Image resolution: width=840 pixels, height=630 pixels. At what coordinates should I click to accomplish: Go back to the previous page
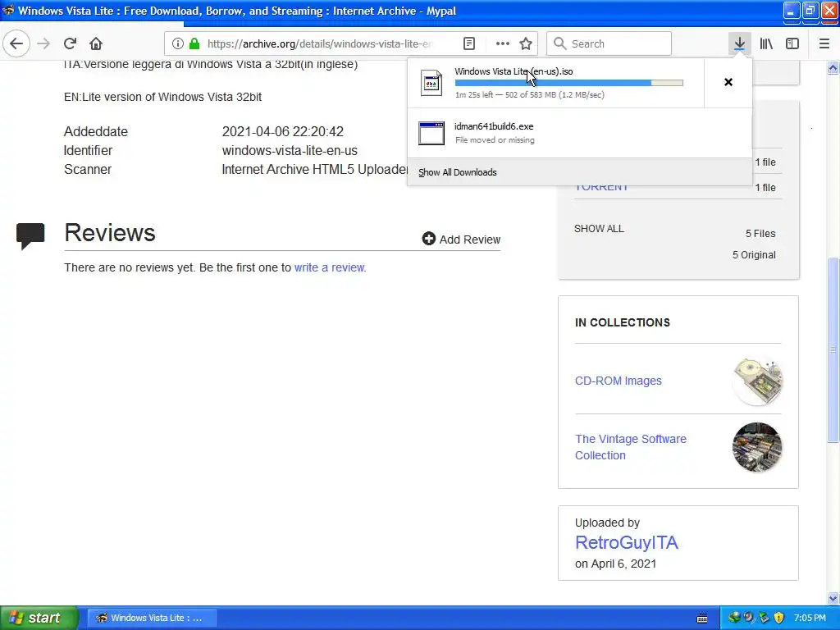click(16, 43)
